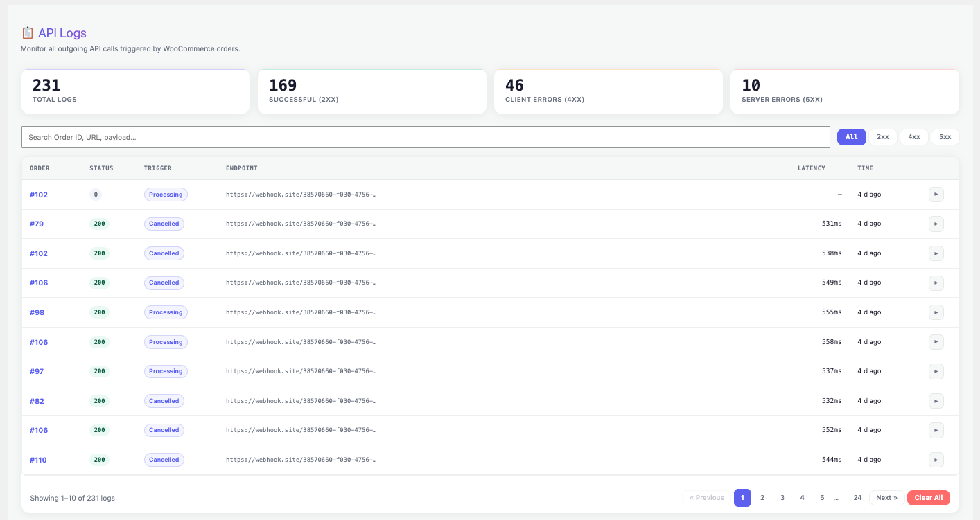Screen dimensions: 980x520
Task: Click the Total Logs card showing 231
Action: coord(135,91)
